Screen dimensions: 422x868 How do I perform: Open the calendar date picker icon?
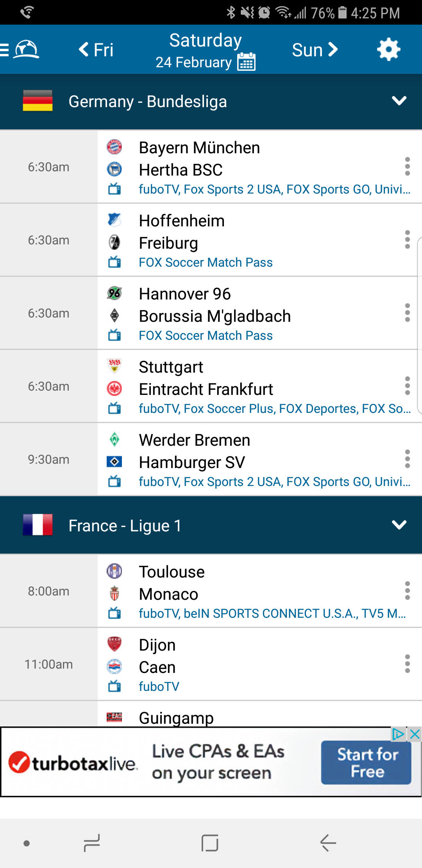247,62
